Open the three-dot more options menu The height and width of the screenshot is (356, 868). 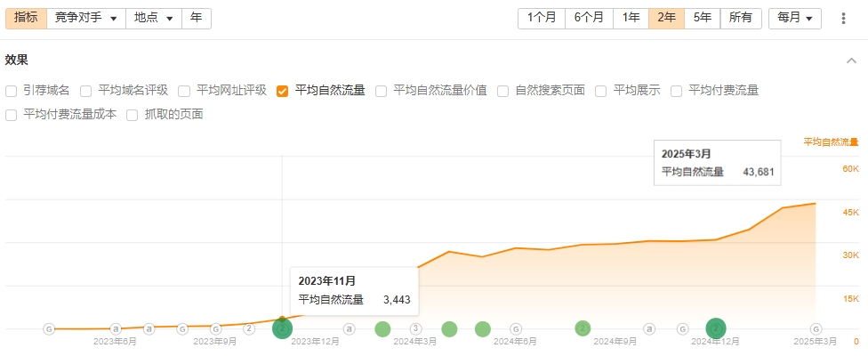point(843,19)
